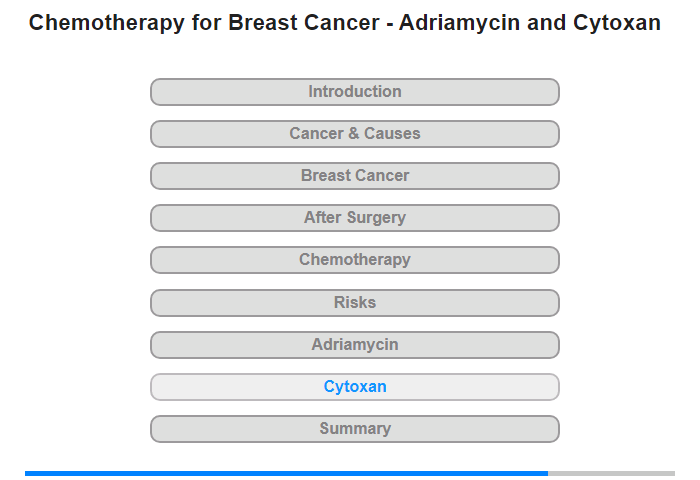The height and width of the screenshot is (480, 700).
Task: Click the Chemotherapy for Breast Cancer page title
Action: 345,23
